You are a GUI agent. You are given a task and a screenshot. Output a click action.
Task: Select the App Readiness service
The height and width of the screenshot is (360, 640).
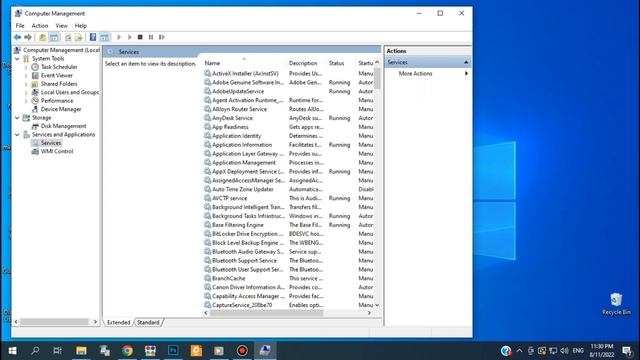click(x=230, y=127)
